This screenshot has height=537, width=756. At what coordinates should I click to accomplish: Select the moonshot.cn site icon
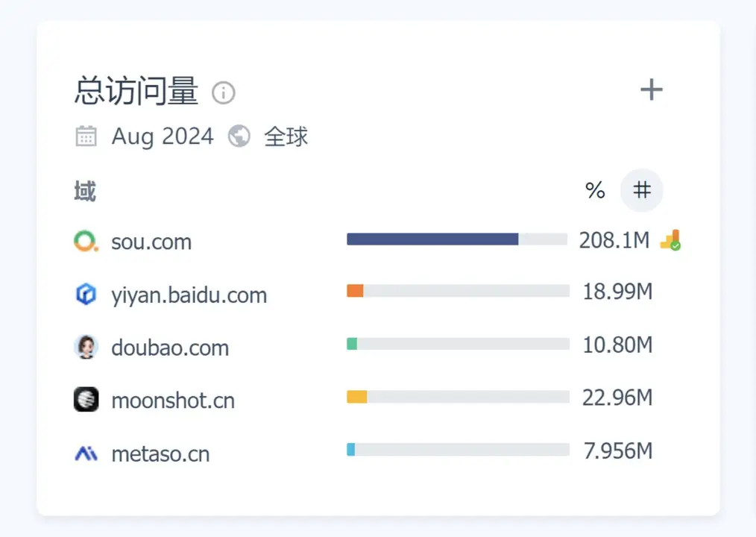coord(86,399)
